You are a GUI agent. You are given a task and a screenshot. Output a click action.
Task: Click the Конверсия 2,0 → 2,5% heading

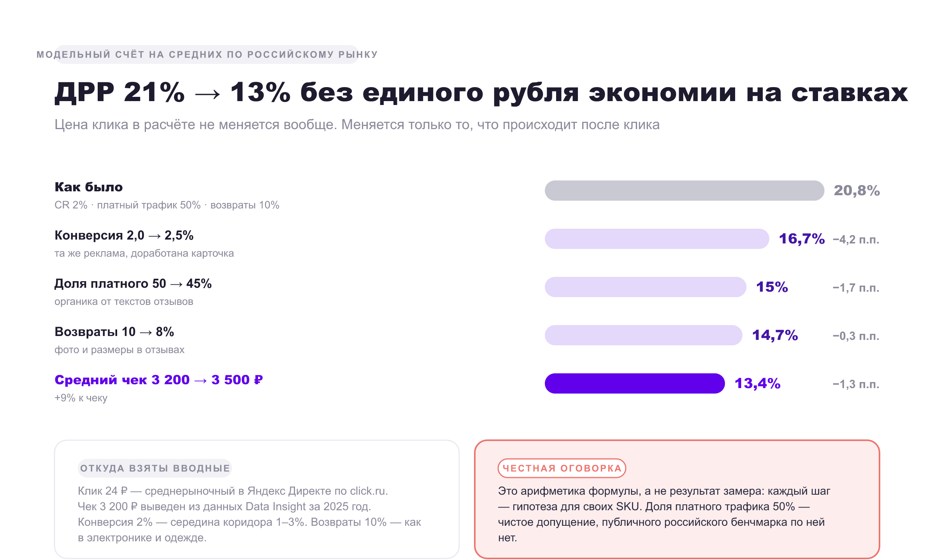(124, 235)
